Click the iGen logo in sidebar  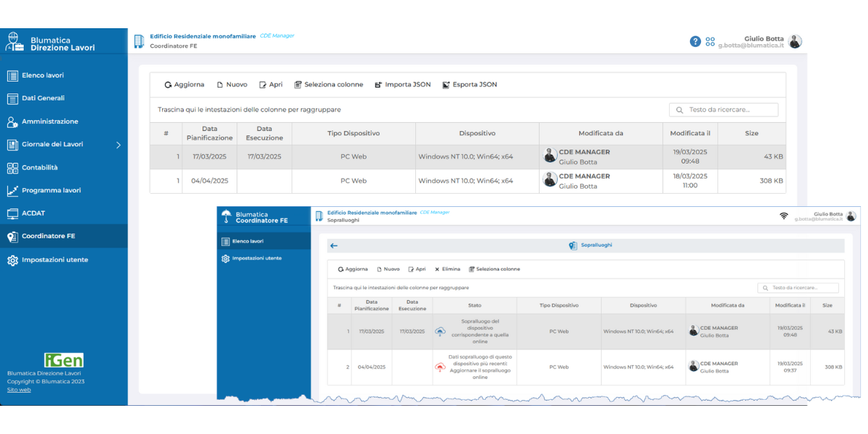(x=64, y=360)
